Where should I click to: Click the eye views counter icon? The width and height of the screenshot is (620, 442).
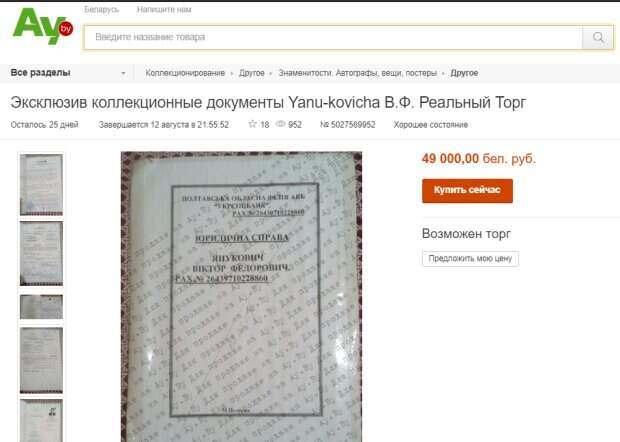coord(280,124)
